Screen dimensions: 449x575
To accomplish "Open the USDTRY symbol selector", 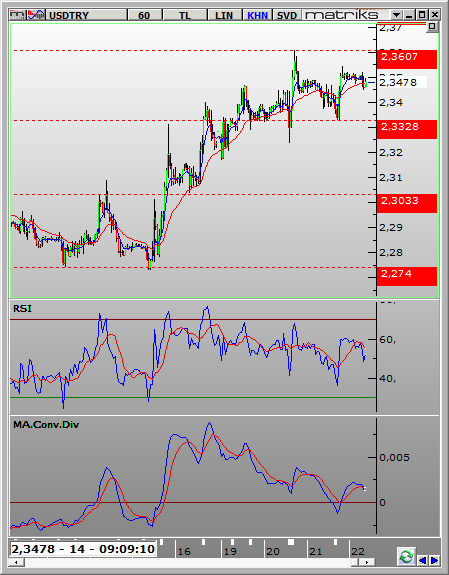I will click(x=87, y=15).
